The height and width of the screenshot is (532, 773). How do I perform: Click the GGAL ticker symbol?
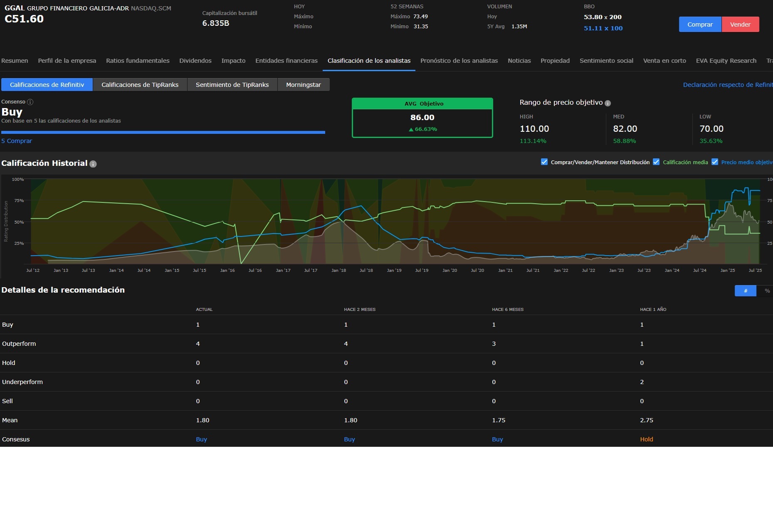(x=15, y=8)
